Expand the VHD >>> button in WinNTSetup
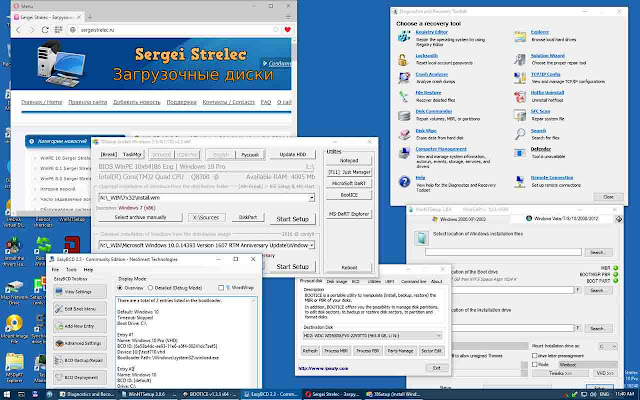Viewport: 640px width, 400px height. pyautogui.click(x=605, y=373)
